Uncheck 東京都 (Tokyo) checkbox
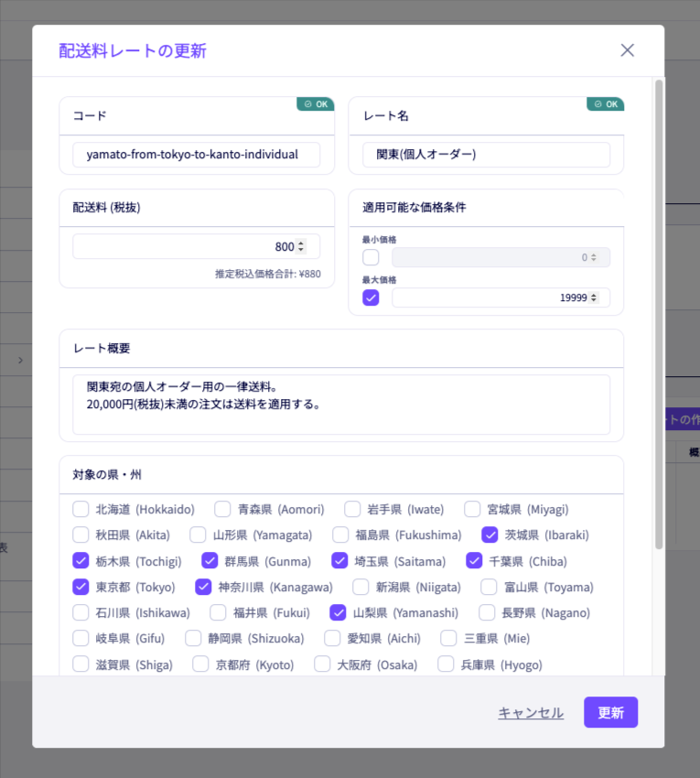 81,587
